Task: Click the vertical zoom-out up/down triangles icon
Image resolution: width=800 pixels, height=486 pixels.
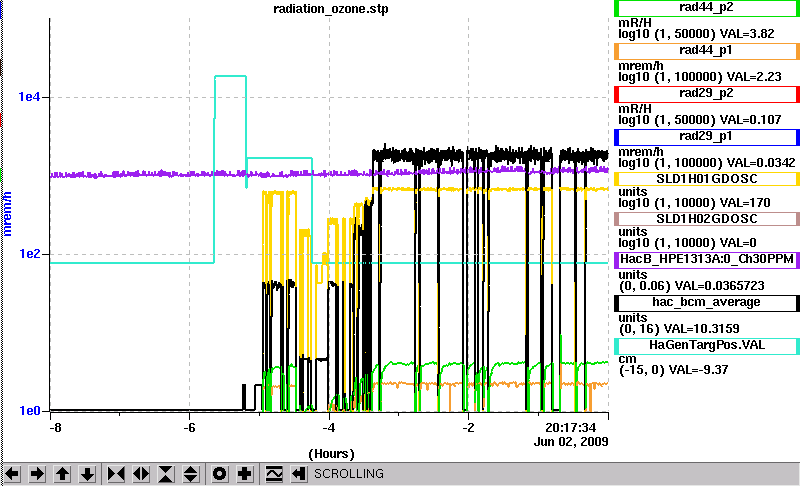Action: 191,474
